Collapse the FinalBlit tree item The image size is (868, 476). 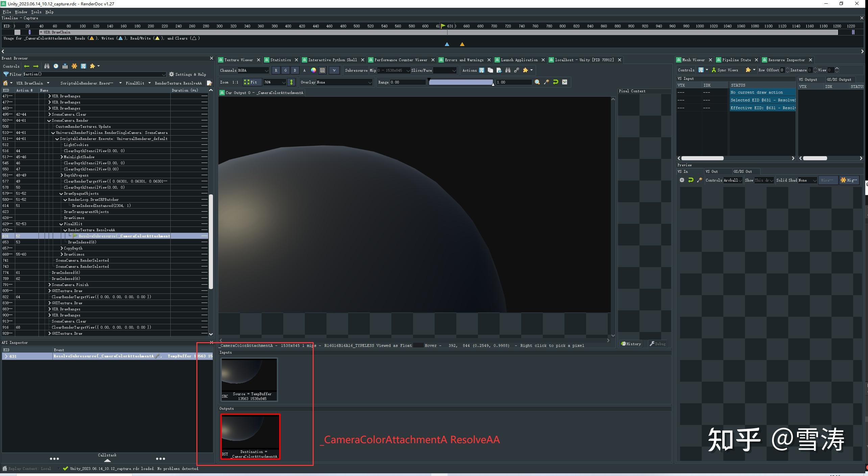pos(61,223)
